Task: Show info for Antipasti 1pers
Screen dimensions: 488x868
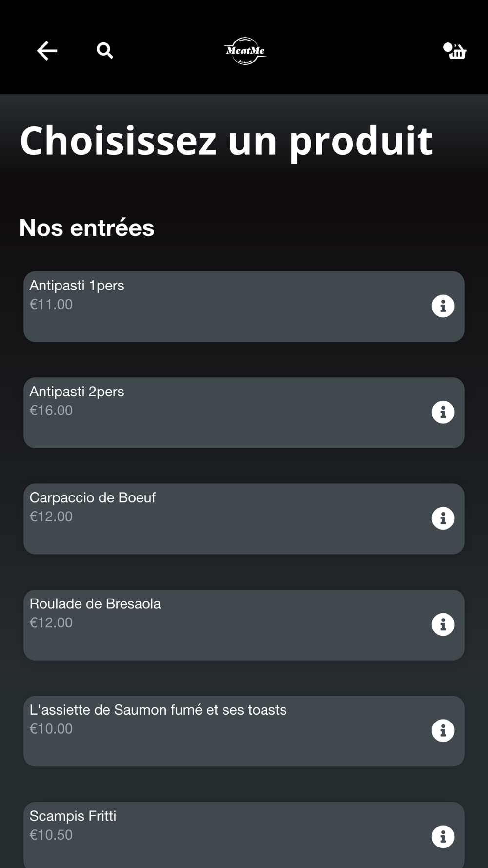Action: tap(443, 306)
